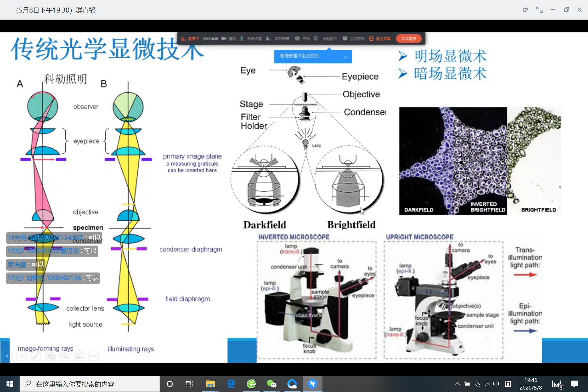Viewport: 588px width, 392px height.
Task: Advance slides with the forward arrow control
Action: click(22, 356)
